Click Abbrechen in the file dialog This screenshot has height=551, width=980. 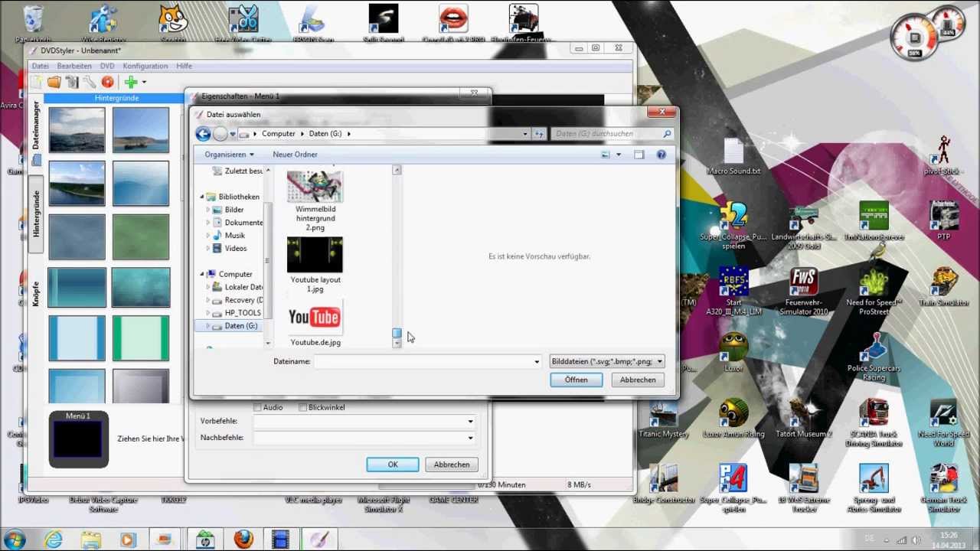tap(638, 380)
